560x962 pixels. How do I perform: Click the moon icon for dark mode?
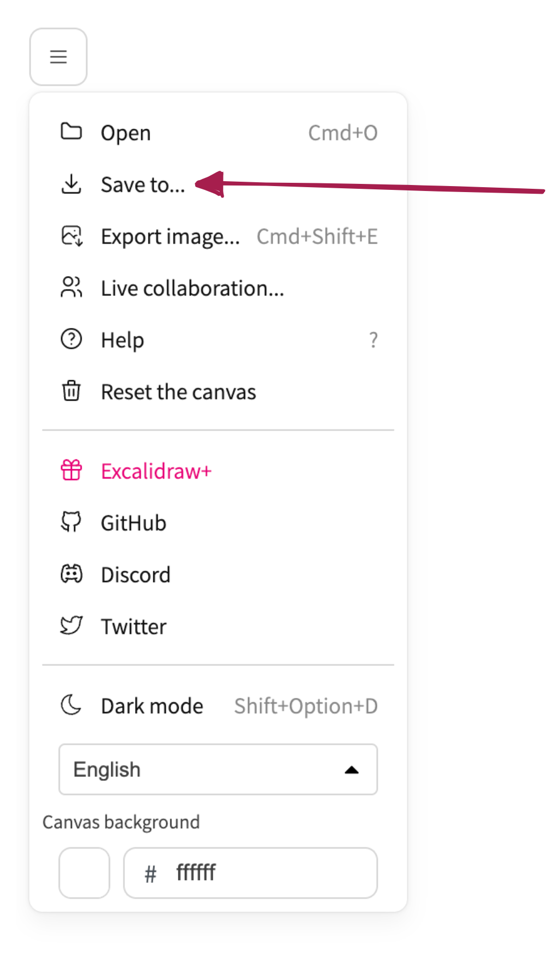[x=71, y=705]
